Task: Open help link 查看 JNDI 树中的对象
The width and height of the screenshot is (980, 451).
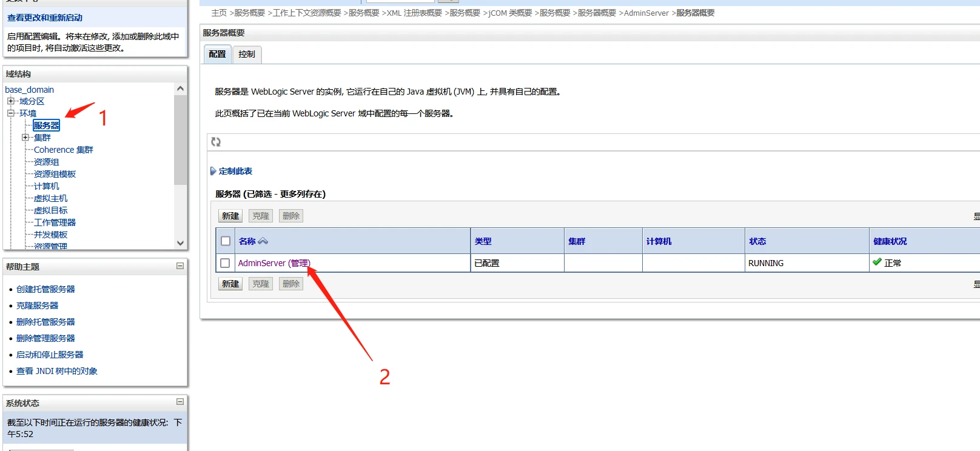Action: [x=57, y=371]
